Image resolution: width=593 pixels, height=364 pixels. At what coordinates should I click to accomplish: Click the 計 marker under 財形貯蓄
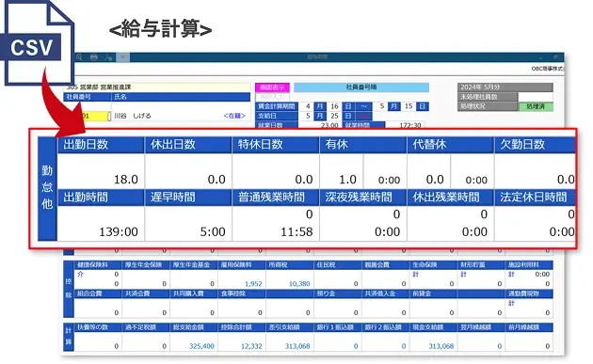point(464,274)
